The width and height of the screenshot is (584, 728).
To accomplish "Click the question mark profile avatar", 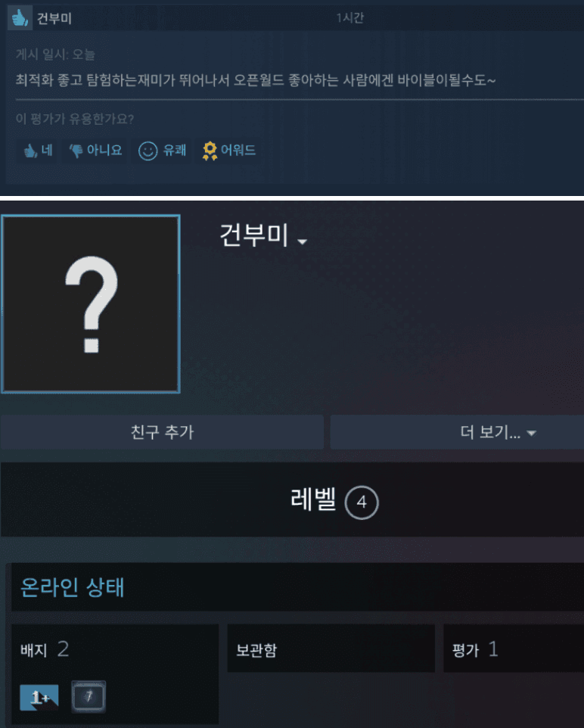I will (91, 304).
